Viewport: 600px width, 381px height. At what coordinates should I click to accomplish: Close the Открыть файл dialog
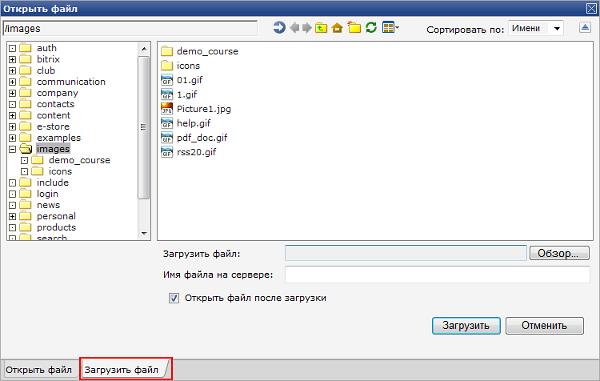click(592, 8)
